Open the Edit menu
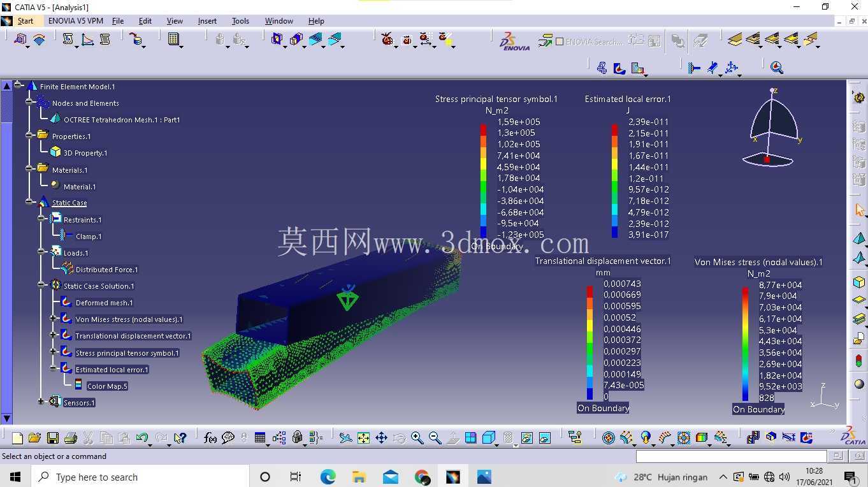 coord(145,21)
